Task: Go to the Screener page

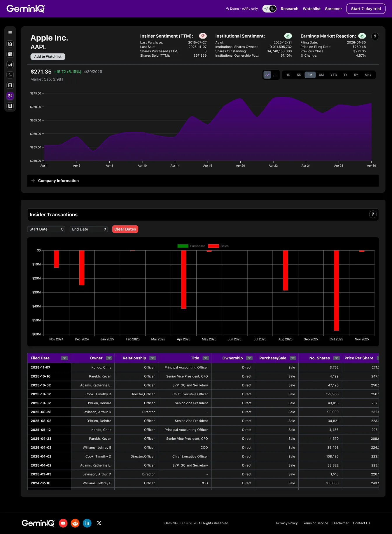Action: [x=333, y=9]
